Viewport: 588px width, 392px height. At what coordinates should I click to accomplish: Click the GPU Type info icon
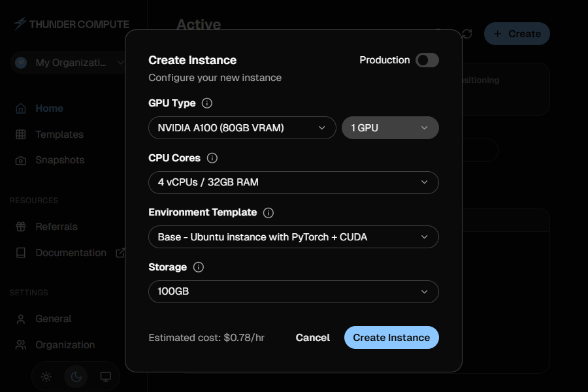(x=206, y=103)
